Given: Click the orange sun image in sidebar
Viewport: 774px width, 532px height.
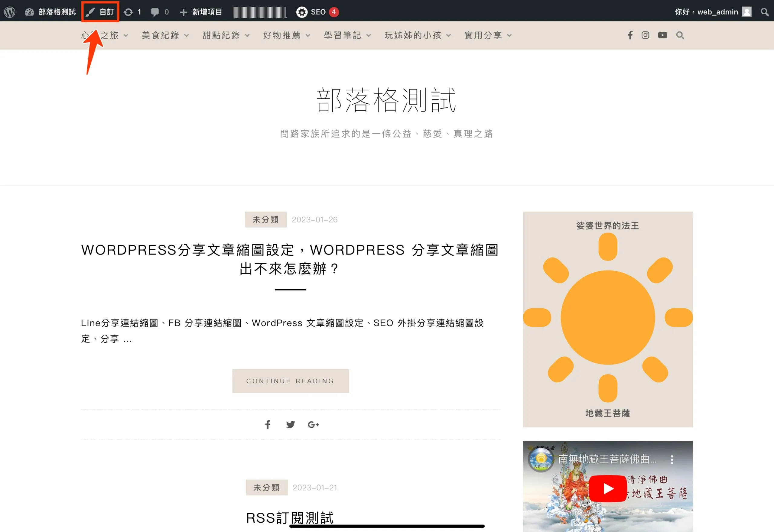Looking at the screenshot, I should (x=608, y=318).
